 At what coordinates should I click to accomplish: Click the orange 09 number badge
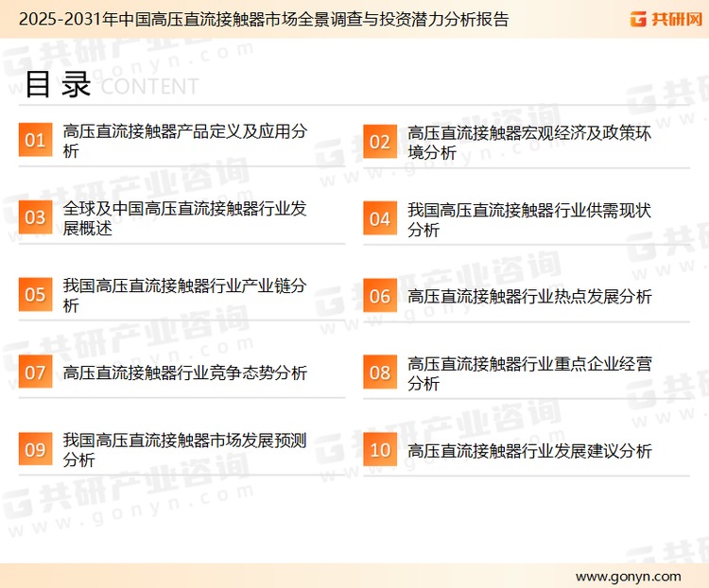[35, 449]
